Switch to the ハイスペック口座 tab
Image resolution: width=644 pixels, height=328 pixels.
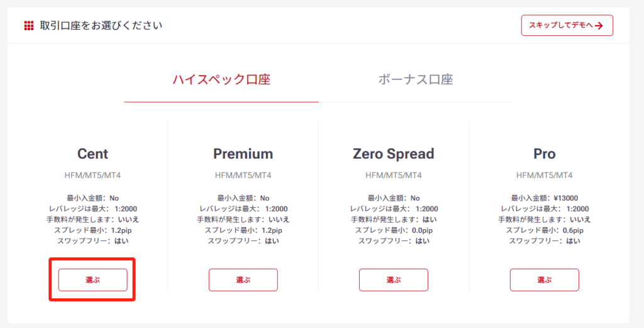[x=221, y=80]
